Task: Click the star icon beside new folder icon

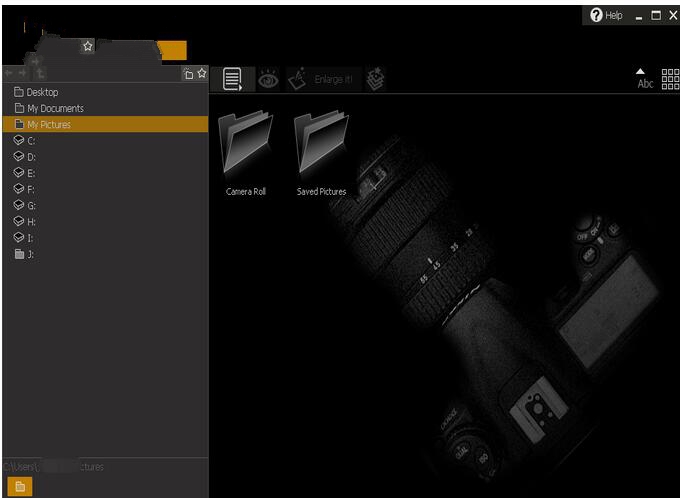Action: pos(202,73)
